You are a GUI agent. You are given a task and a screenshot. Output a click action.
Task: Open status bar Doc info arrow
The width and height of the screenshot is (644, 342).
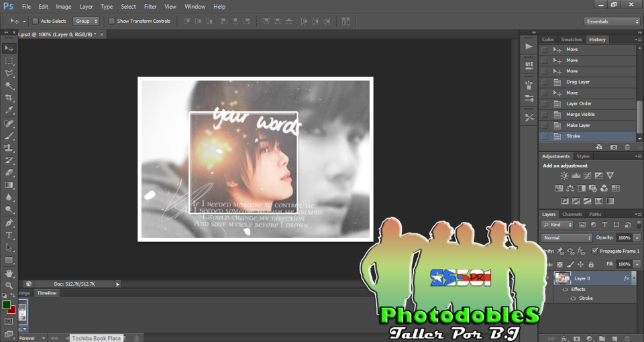click(117, 284)
